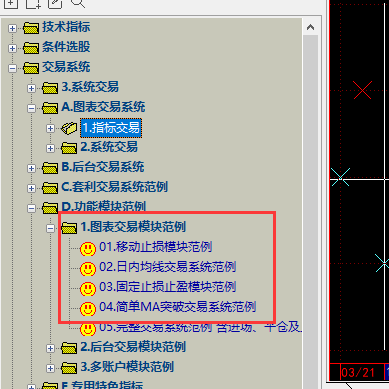
Task: Click smiley icon of 05.完整交易系统范例
Action: (88, 329)
